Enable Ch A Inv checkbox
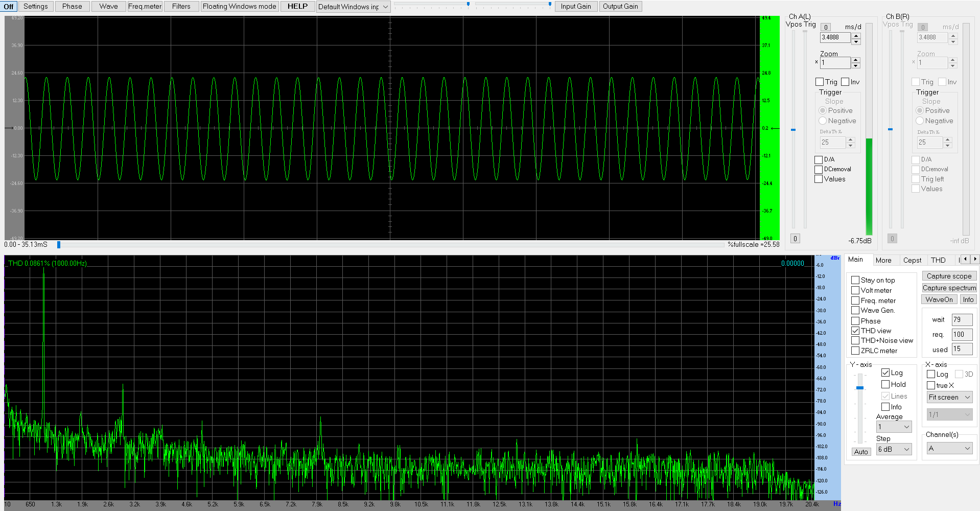The width and height of the screenshot is (980, 511). coord(845,82)
